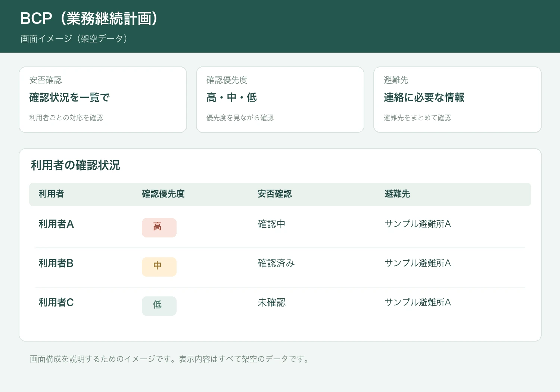560x392 pixels.
Task: Click the 確認優先度 summary card
Action: click(280, 100)
